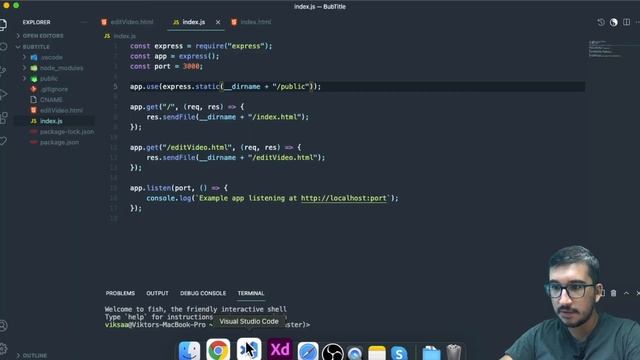Open the Manage gear settings icon
Viewport: 640px width, 360px height.
3,349
